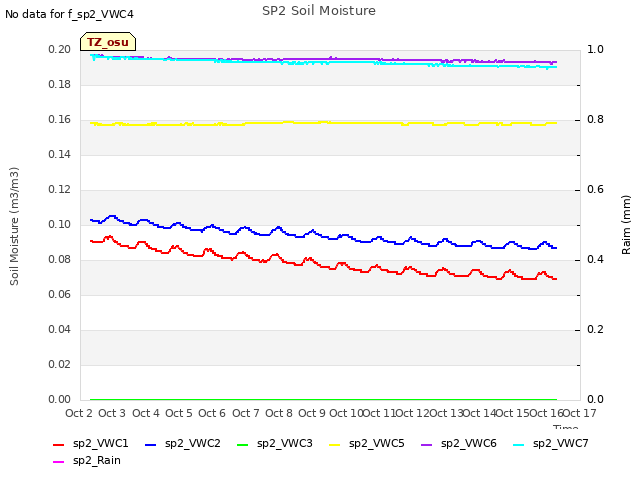
Task: Click the 1.0 right axis tick value
Action: [595, 50]
